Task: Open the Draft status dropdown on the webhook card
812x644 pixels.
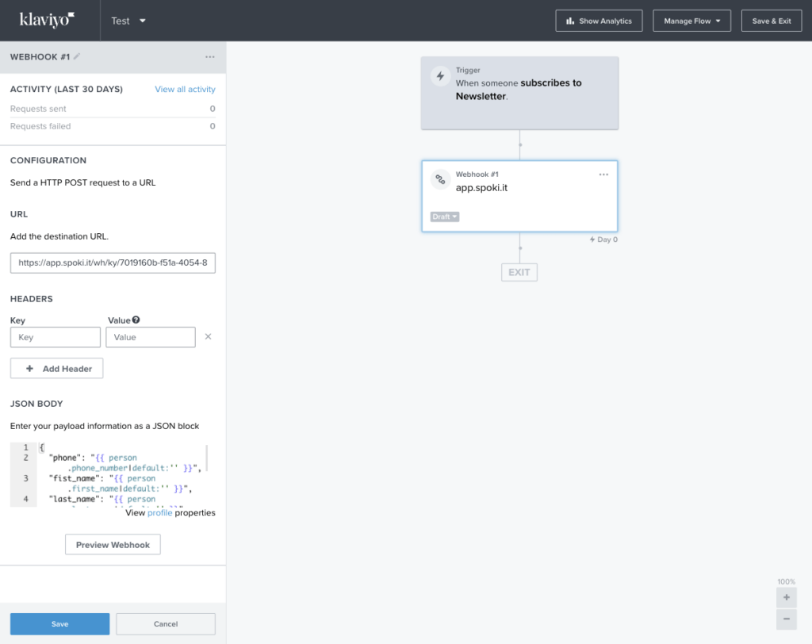Action: point(445,217)
